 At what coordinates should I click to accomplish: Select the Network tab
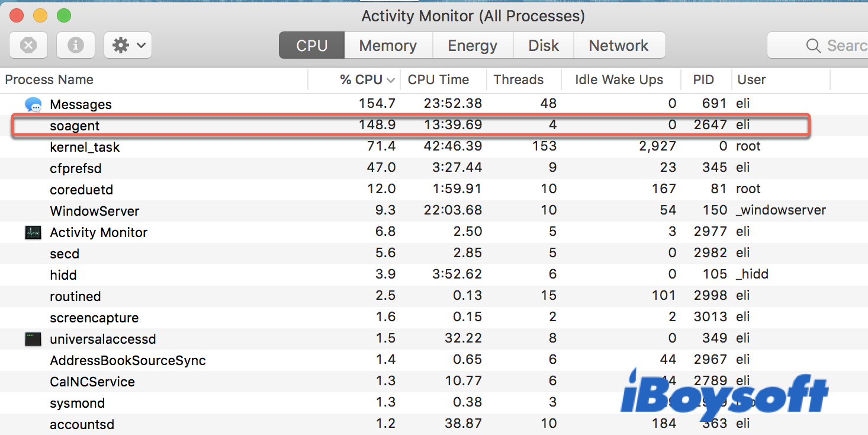tap(618, 46)
